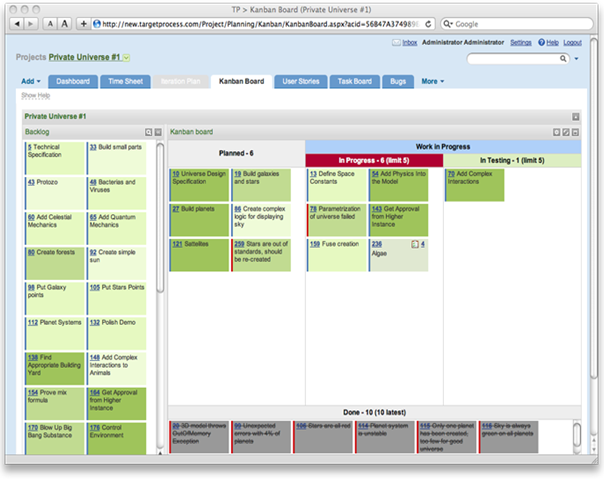604x479 pixels.
Task: Switch to the Time Sheet tab
Action: coord(125,81)
